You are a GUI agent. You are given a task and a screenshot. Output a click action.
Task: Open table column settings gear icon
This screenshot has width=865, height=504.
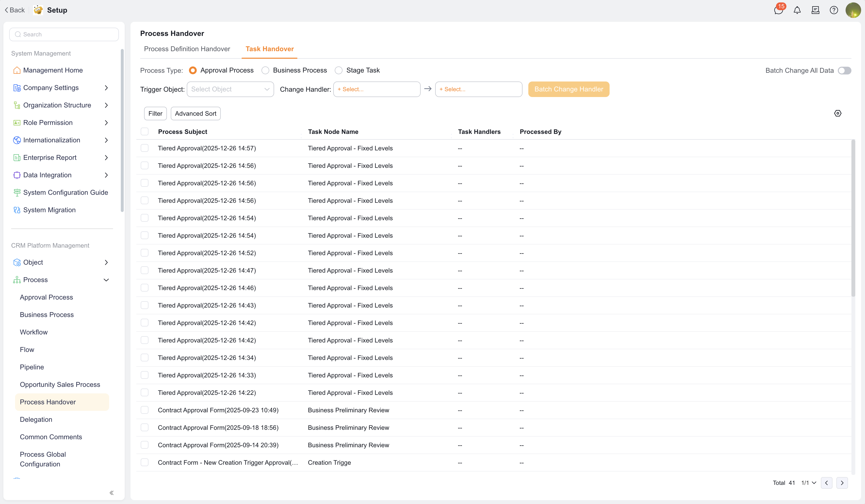point(838,113)
